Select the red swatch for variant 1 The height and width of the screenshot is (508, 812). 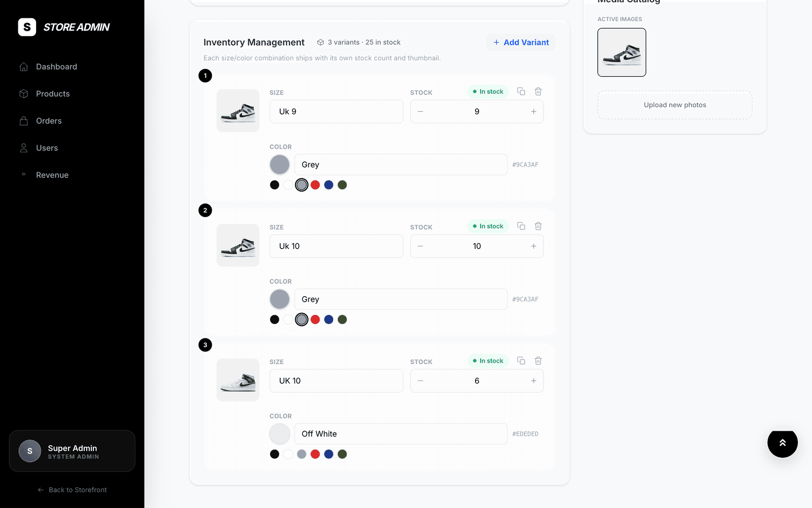point(315,185)
